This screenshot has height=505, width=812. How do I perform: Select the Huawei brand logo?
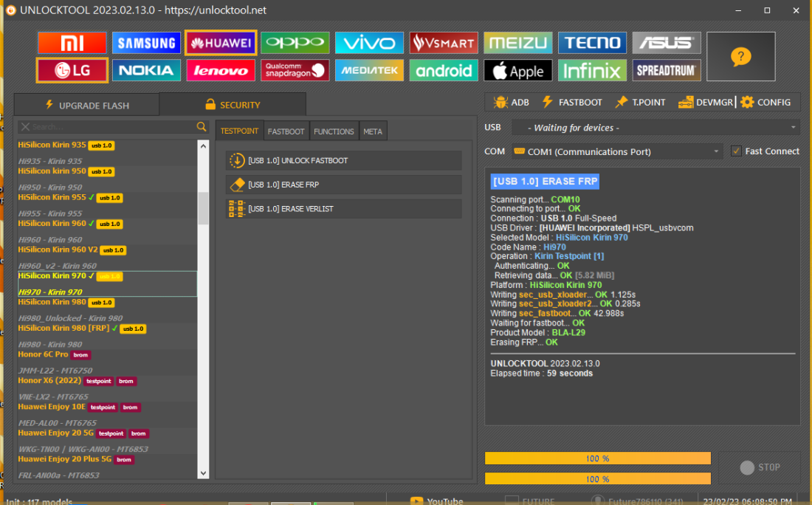221,43
